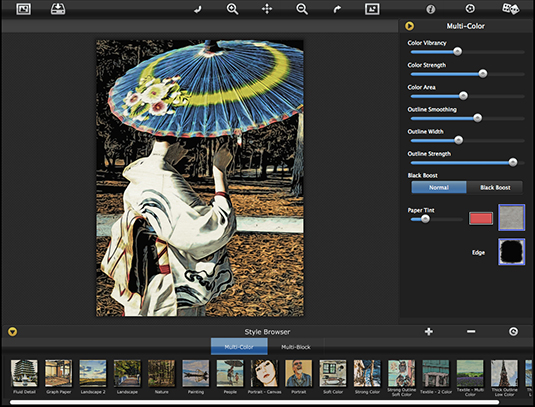This screenshot has width=535, height=407.
Task: Undo with the curved back arrow
Action: click(198, 9)
